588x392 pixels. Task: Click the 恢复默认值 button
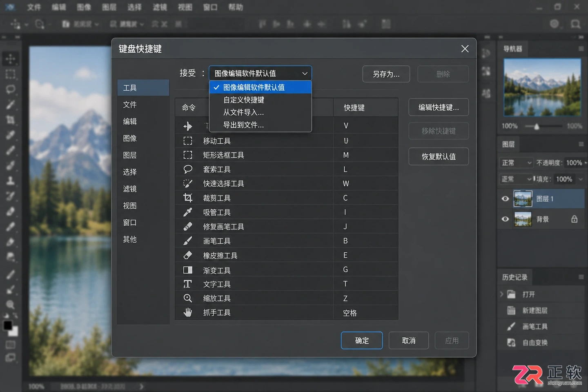click(439, 156)
